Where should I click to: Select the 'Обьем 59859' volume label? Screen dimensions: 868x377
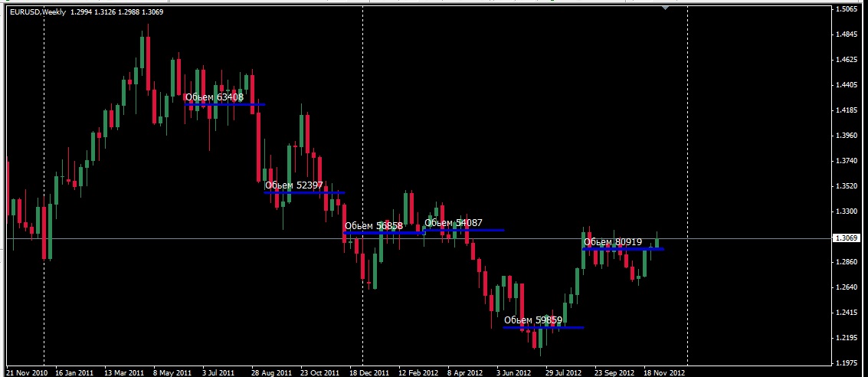pyautogui.click(x=533, y=320)
